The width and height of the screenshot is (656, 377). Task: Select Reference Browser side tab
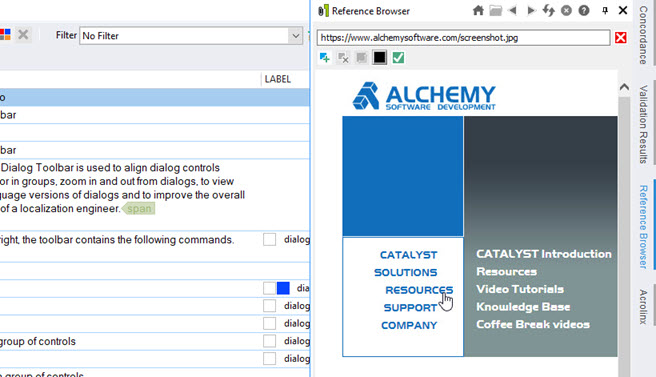643,227
